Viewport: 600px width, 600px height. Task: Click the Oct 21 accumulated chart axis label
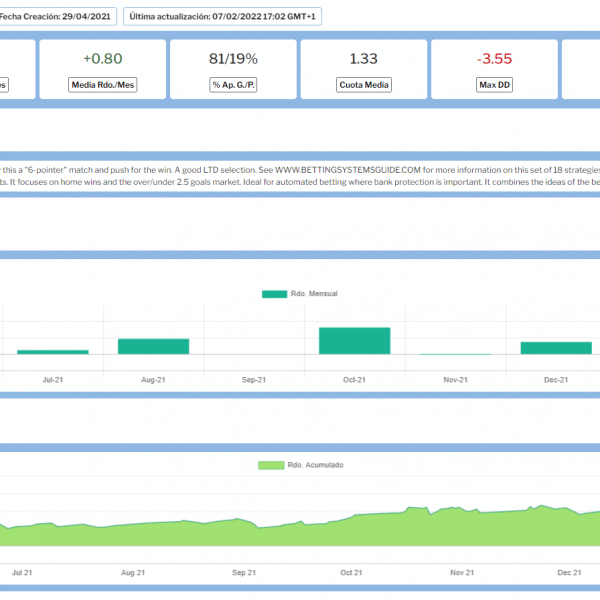point(351,573)
